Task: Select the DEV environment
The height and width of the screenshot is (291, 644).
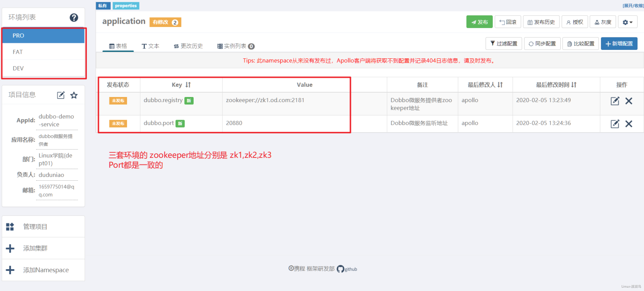Action: (43, 68)
